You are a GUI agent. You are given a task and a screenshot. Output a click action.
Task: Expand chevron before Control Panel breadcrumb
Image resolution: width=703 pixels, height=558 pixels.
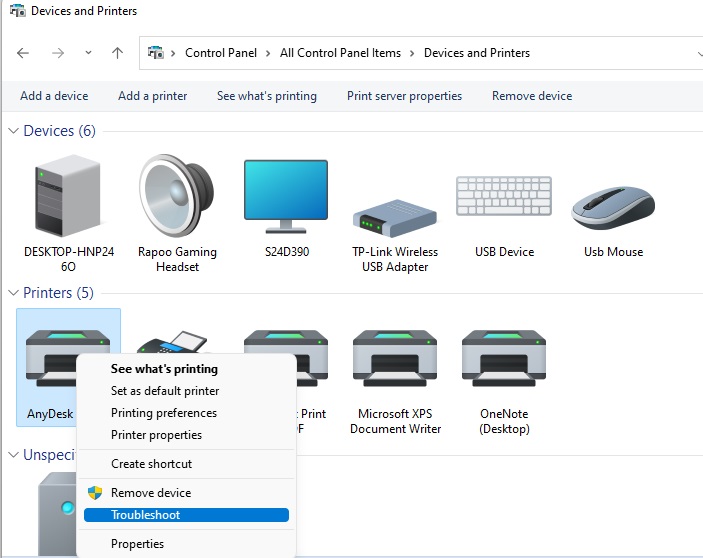(173, 53)
